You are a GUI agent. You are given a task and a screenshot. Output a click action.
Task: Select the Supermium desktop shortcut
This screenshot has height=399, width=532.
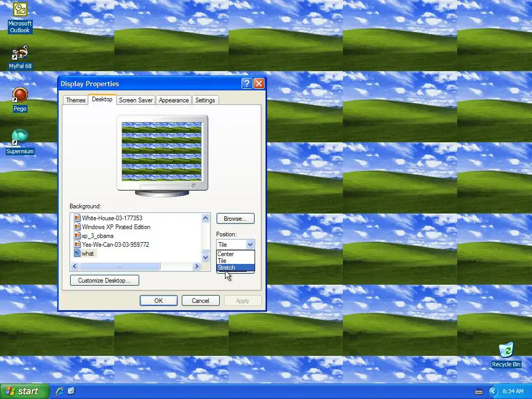20,142
